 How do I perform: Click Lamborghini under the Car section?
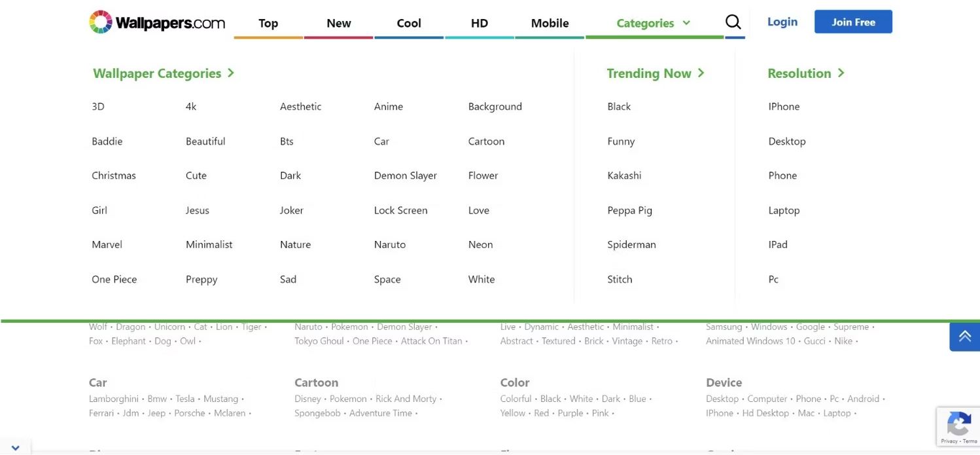click(x=114, y=399)
